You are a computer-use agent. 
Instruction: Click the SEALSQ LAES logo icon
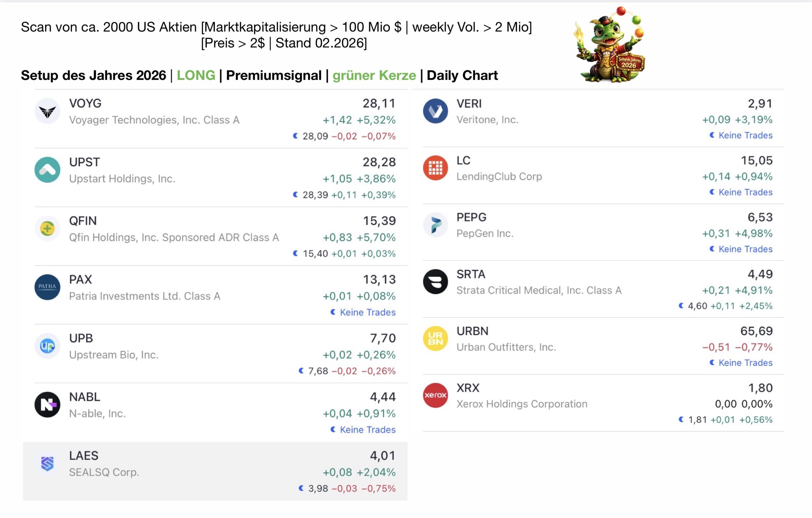coord(47,463)
